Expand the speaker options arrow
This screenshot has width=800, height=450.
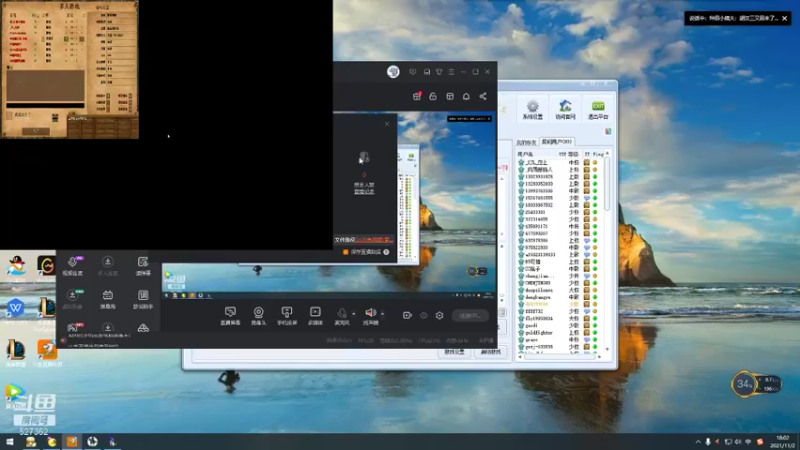tap(382, 314)
